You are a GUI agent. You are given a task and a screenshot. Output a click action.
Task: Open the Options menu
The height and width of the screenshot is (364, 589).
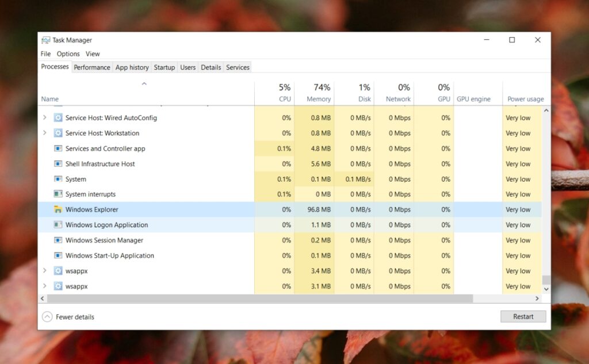coord(68,53)
